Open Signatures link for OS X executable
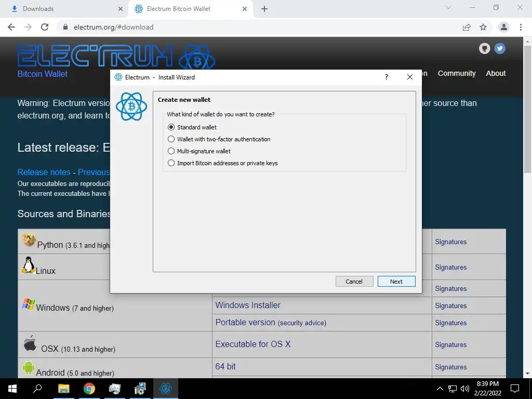This screenshot has height=399, width=532. (x=450, y=344)
